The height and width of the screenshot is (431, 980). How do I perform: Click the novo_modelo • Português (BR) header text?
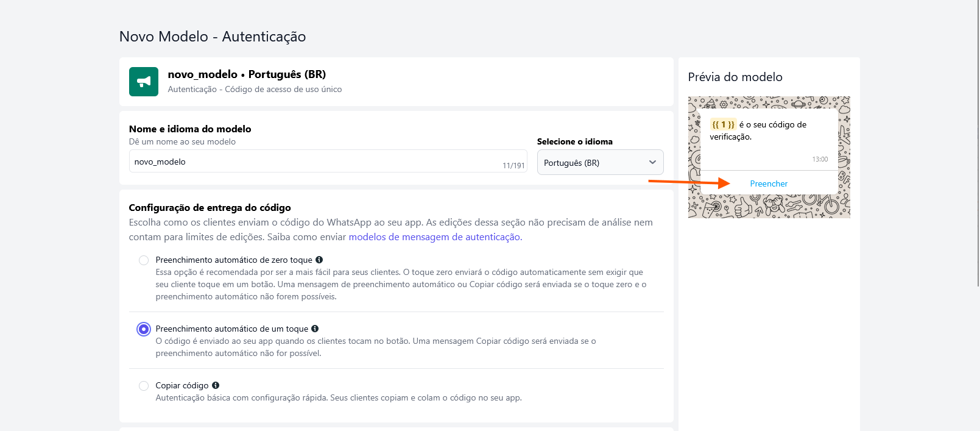247,74
